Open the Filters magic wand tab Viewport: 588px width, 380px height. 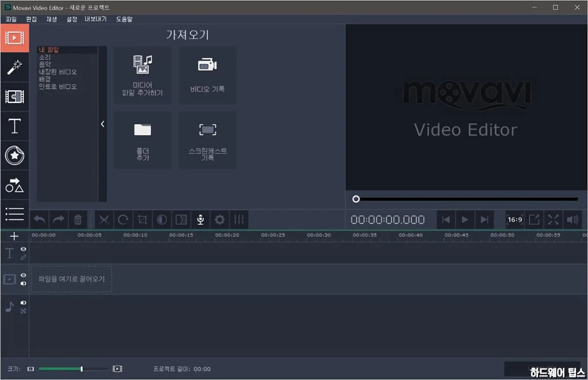pos(14,68)
